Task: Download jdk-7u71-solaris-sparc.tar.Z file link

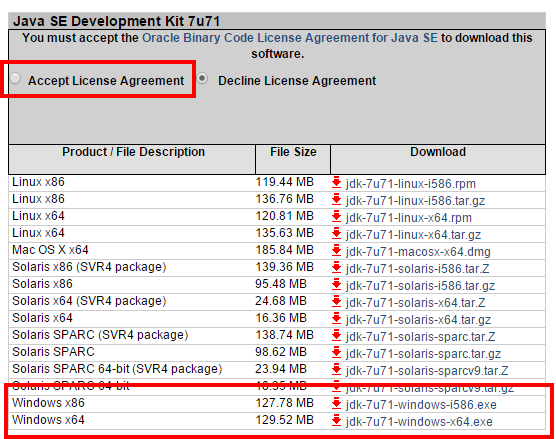Action: point(421,337)
